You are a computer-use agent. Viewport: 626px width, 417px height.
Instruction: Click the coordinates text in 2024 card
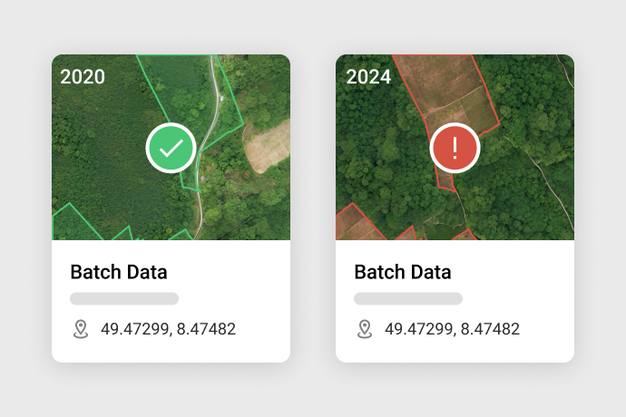[x=452, y=329]
